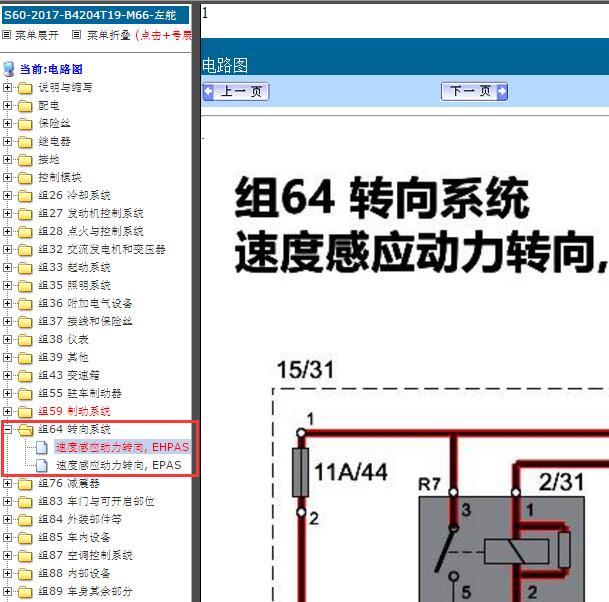Open 组33 起动系统 folder icon
This screenshot has height=602, width=609.
[25, 268]
